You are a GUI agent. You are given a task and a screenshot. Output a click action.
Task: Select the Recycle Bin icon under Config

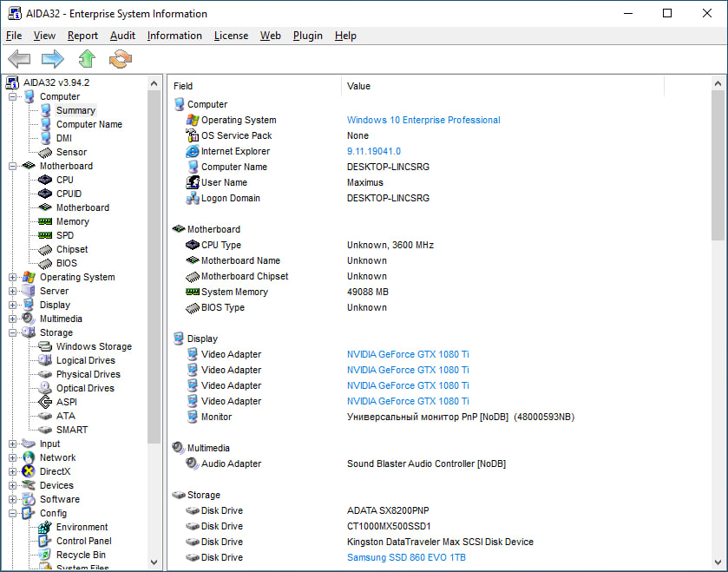pyautogui.click(x=45, y=555)
